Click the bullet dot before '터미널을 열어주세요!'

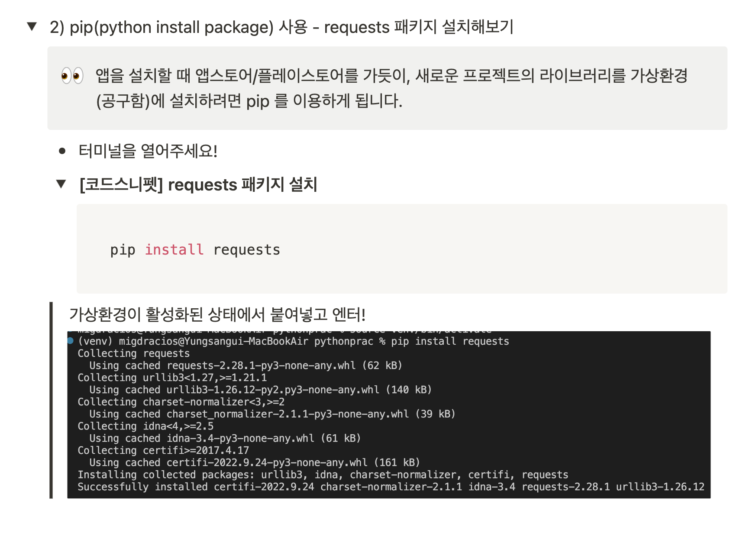[62, 151]
